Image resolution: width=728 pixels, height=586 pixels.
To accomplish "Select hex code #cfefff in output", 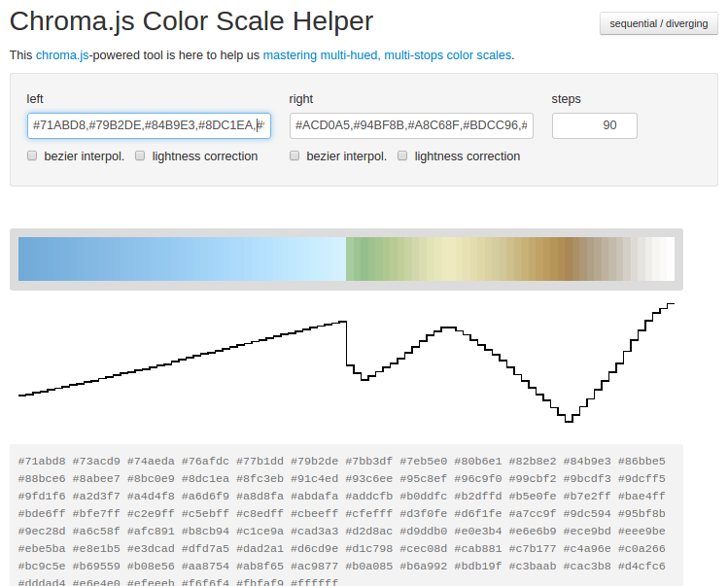I will point(369,514).
